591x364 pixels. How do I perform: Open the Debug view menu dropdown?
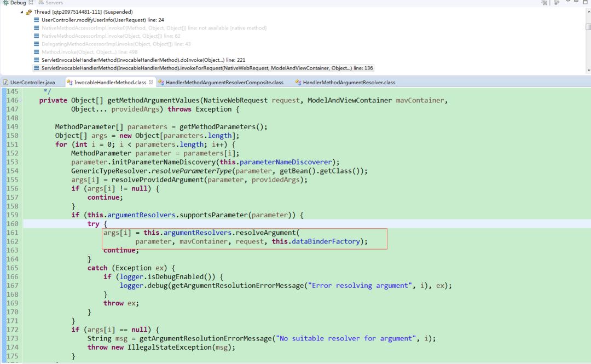click(568, 2)
